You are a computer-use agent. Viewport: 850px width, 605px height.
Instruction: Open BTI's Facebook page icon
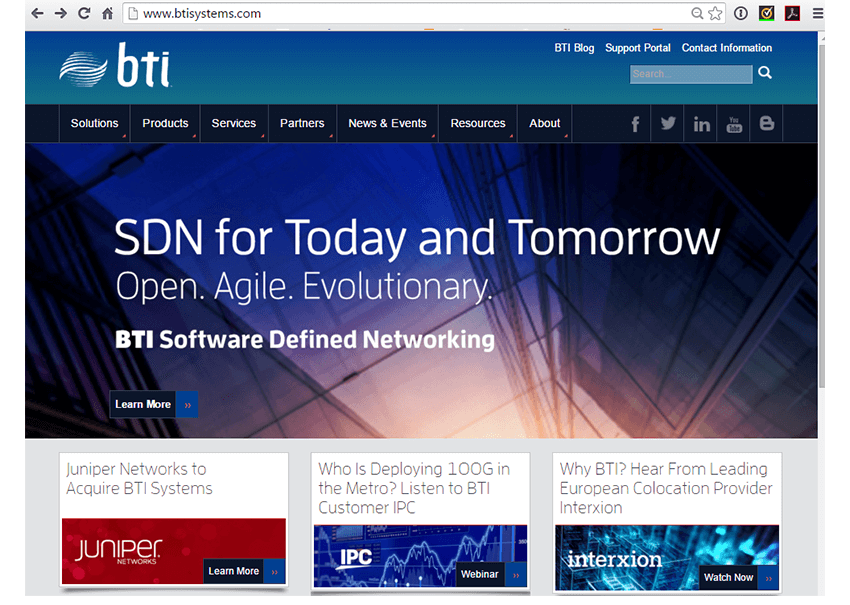[x=635, y=123]
